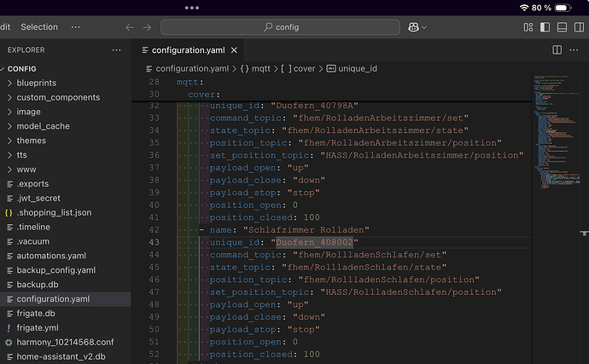Click the JSON braces icon of .shopping_list.json
Image resolution: width=589 pixels, height=364 pixels.
coord(9,213)
